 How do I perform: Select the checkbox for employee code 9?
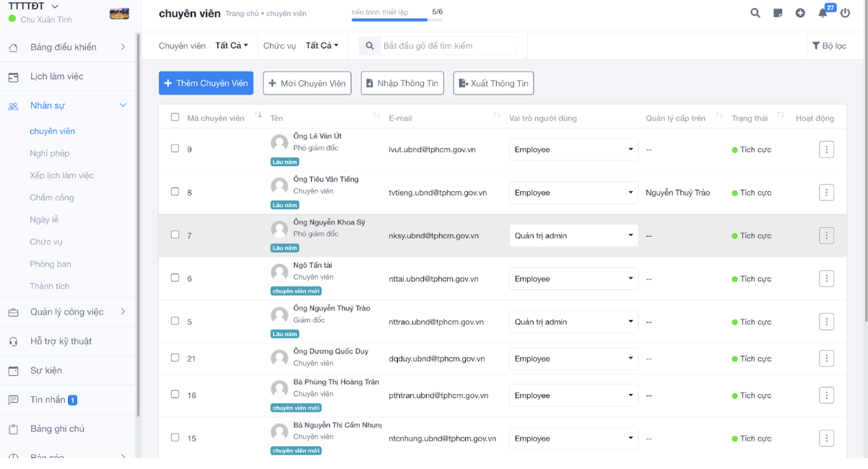(175, 149)
